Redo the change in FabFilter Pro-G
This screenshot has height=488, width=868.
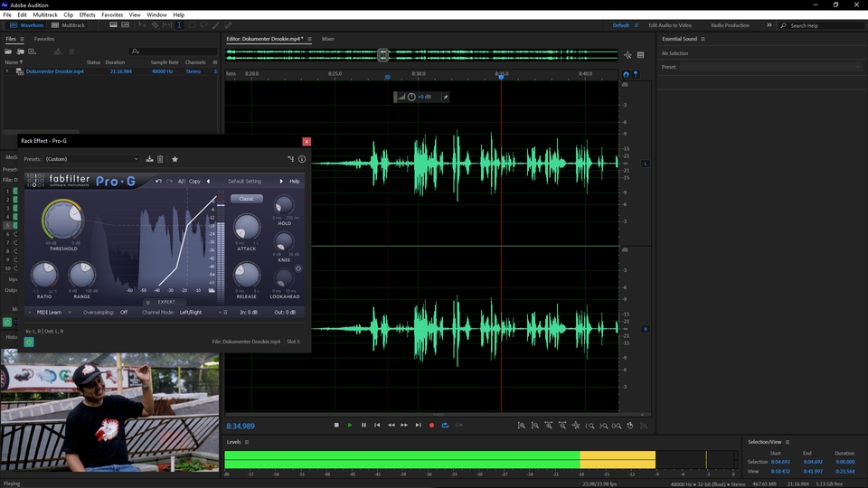pyautogui.click(x=169, y=181)
